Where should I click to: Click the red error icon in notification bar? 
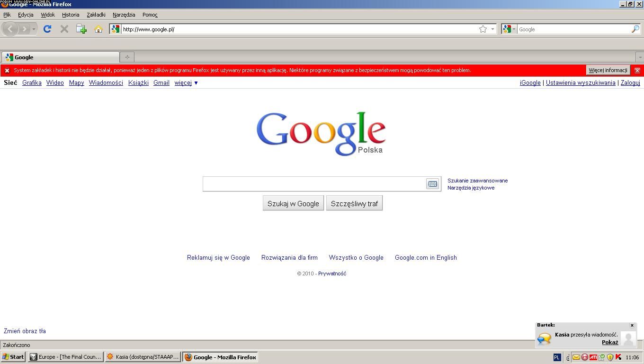(7, 70)
